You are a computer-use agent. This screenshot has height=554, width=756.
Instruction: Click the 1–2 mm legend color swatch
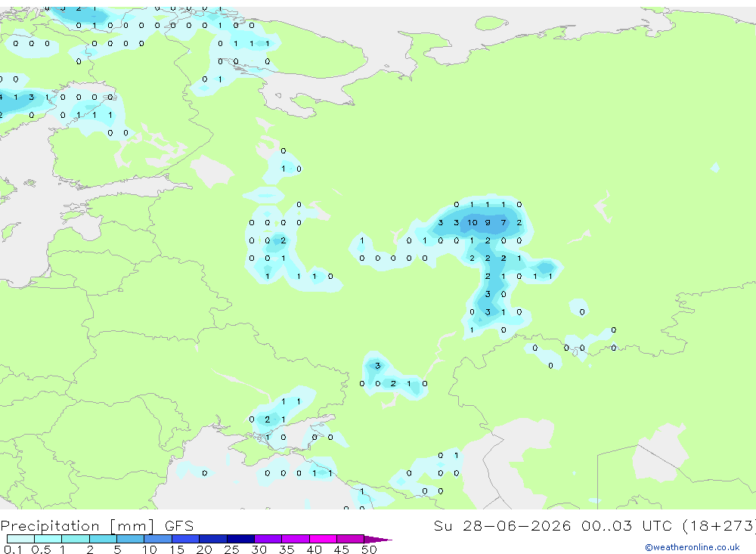[x=75, y=539]
